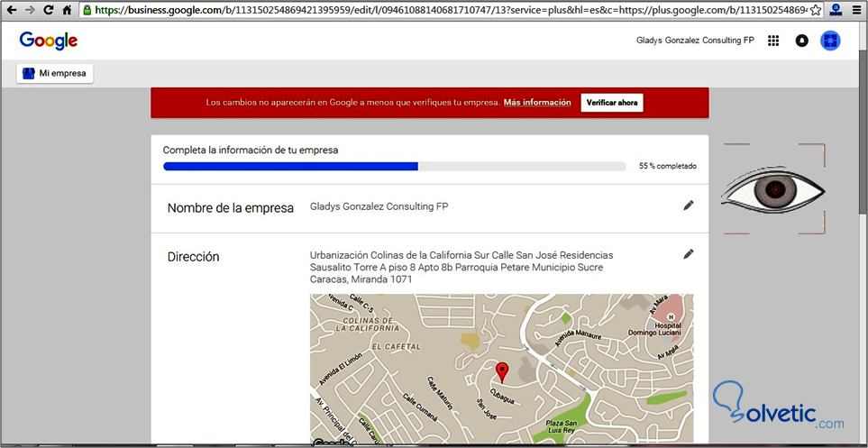The height and width of the screenshot is (448, 868).
Task: Click 'Completa la información de tu empresa' heading
Action: pyautogui.click(x=251, y=150)
